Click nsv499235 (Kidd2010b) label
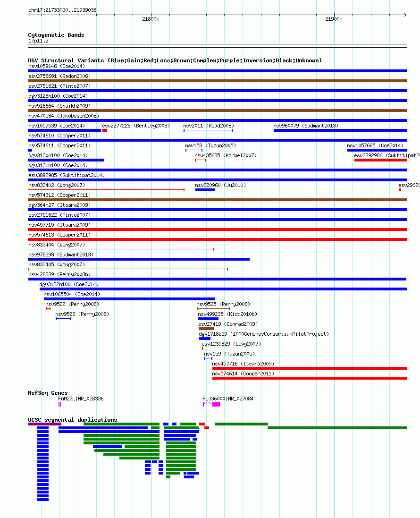The height and width of the screenshot is (518, 420). click(x=227, y=314)
